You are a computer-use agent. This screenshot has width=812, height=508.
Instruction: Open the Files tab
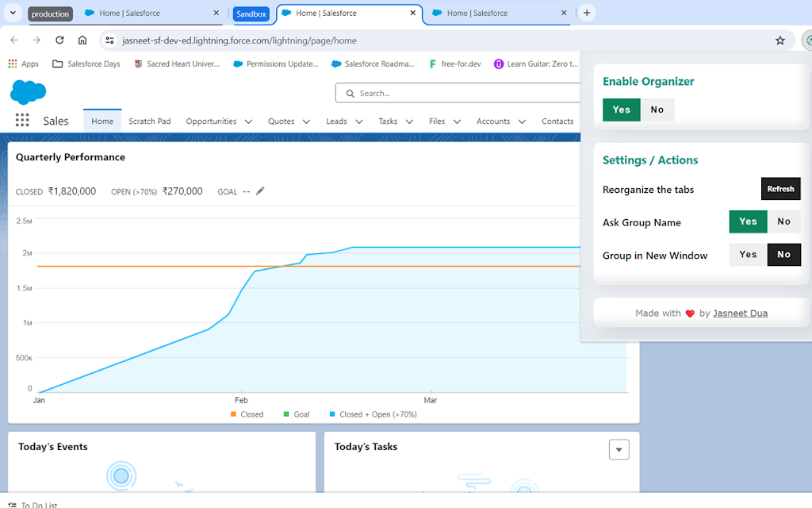pyautogui.click(x=437, y=121)
